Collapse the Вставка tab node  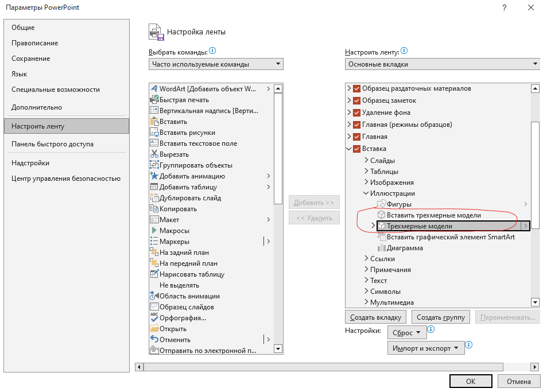(349, 149)
